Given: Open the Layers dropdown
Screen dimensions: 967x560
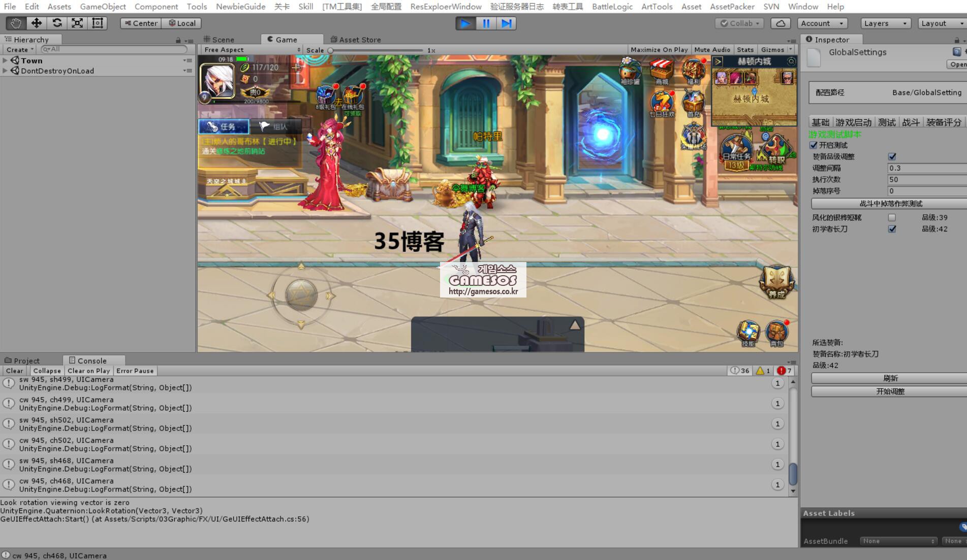Looking at the screenshot, I should [885, 23].
